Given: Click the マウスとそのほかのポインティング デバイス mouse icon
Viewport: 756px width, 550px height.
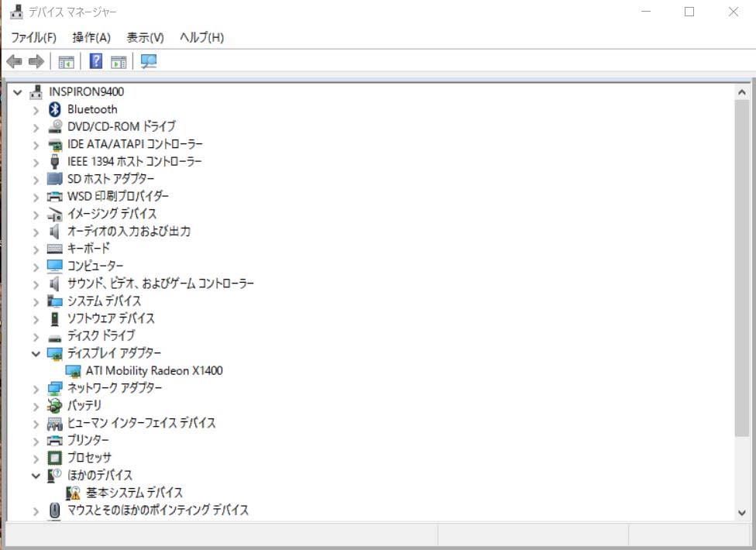Looking at the screenshot, I should pos(54,510).
